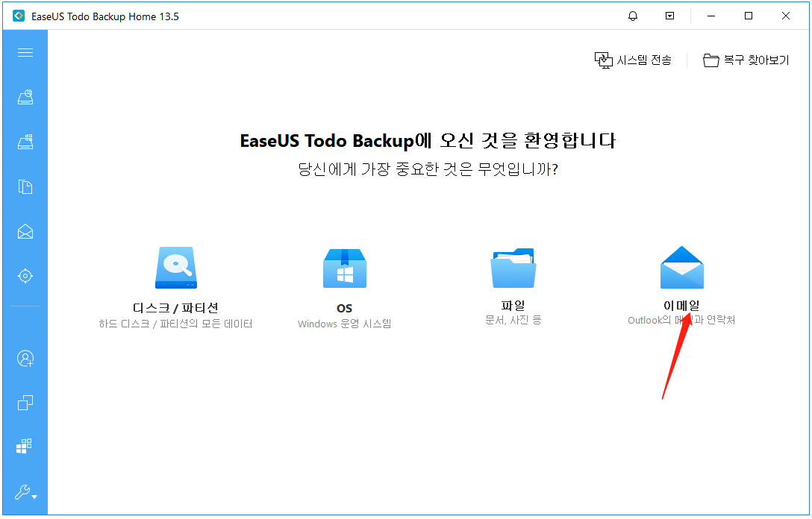Click 복구 찾아보기 button
This screenshot has width=812, height=519.
pyautogui.click(x=746, y=60)
